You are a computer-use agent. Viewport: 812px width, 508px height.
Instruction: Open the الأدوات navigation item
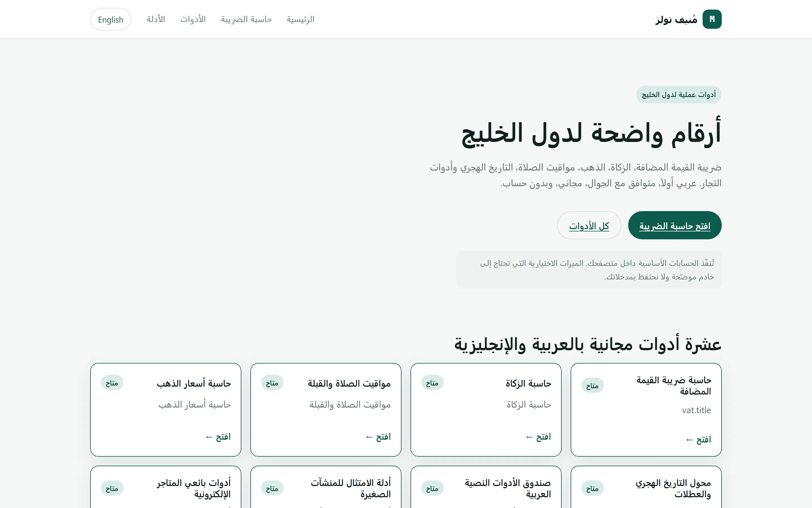pos(193,19)
